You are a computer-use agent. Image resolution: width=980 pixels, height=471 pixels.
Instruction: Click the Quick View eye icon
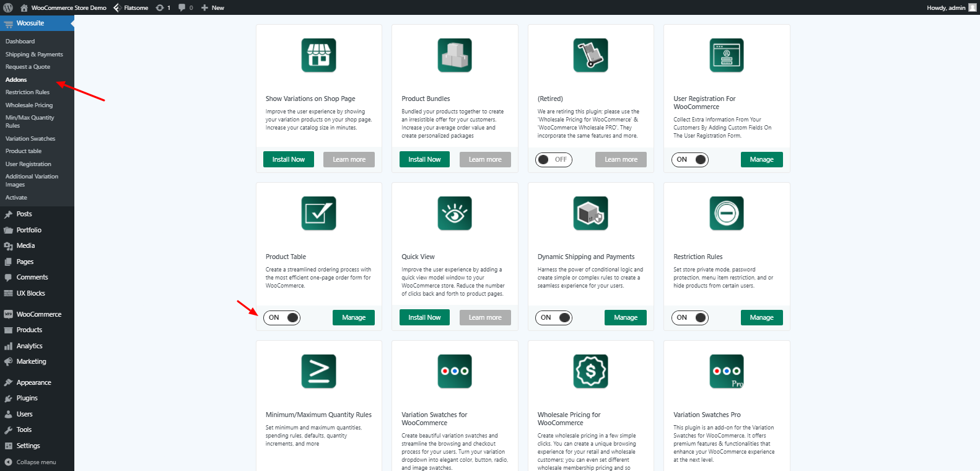(x=455, y=213)
